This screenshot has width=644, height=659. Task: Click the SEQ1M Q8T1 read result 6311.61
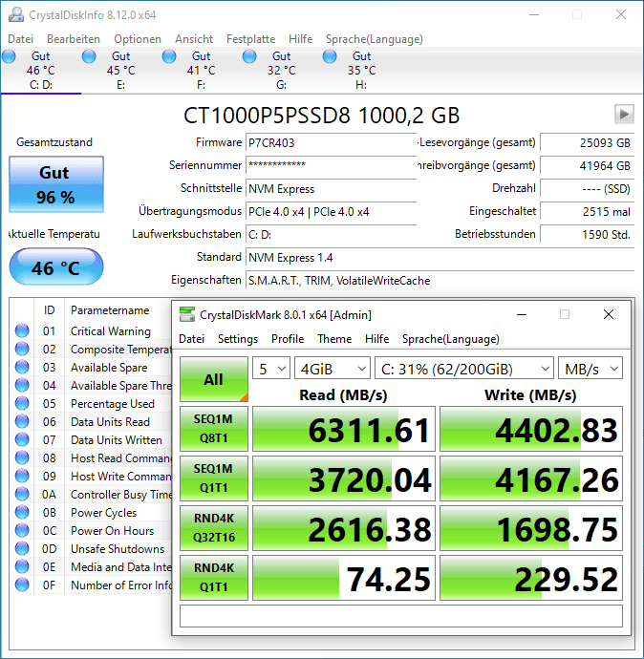tap(344, 429)
